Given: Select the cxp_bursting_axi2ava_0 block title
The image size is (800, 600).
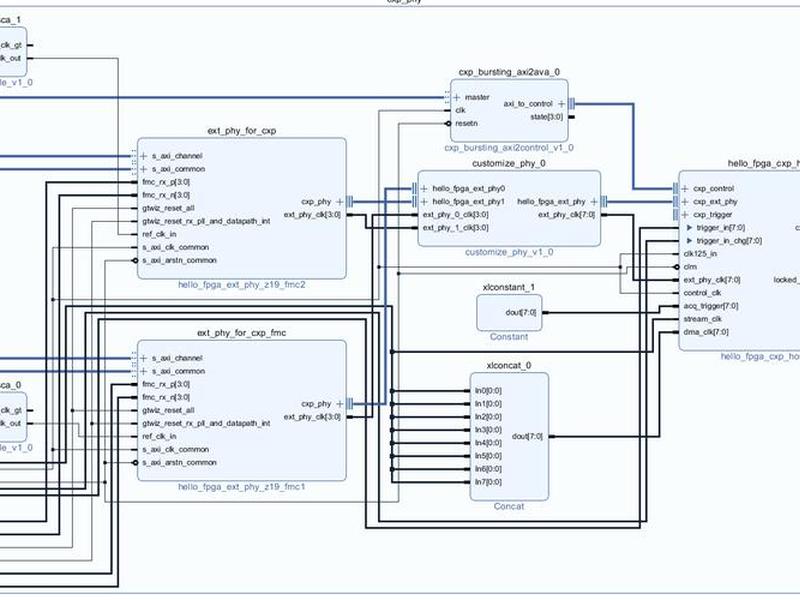Looking at the screenshot, I should click(x=509, y=72).
